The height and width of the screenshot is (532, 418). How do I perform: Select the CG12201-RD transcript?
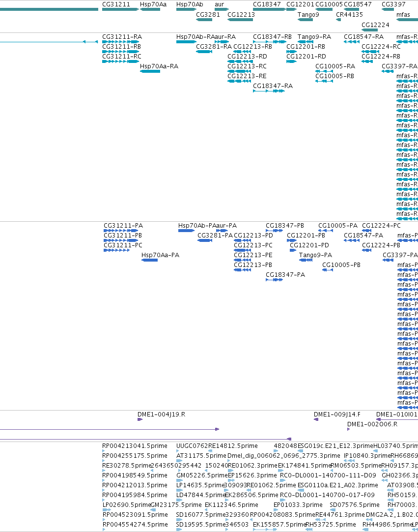[x=292, y=61]
